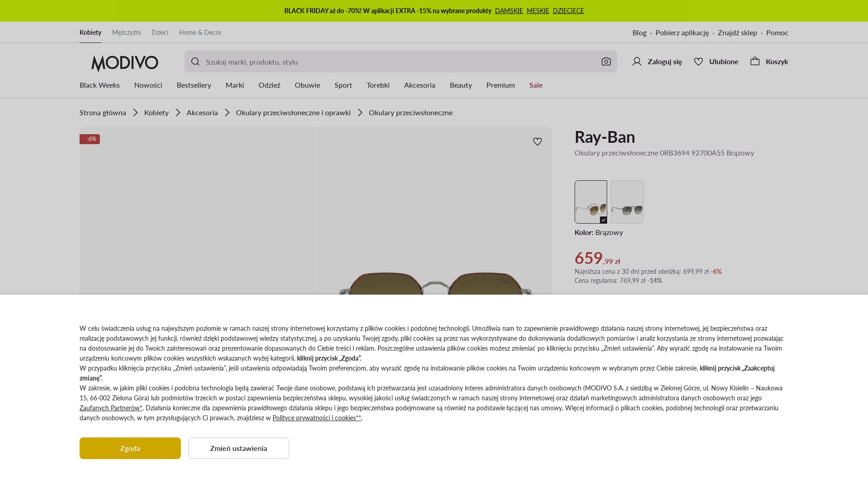
Task: Switch to the Mężczyźni tab
Action: point(126,33)
